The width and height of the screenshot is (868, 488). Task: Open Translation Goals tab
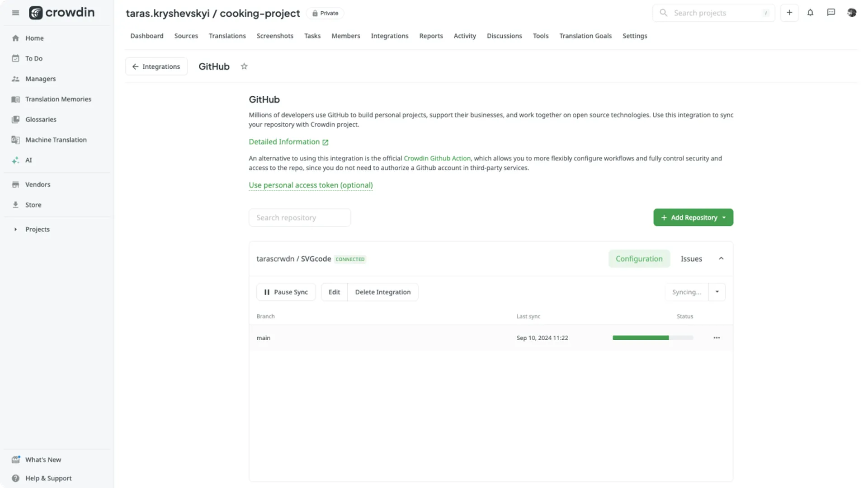(585, 36)
